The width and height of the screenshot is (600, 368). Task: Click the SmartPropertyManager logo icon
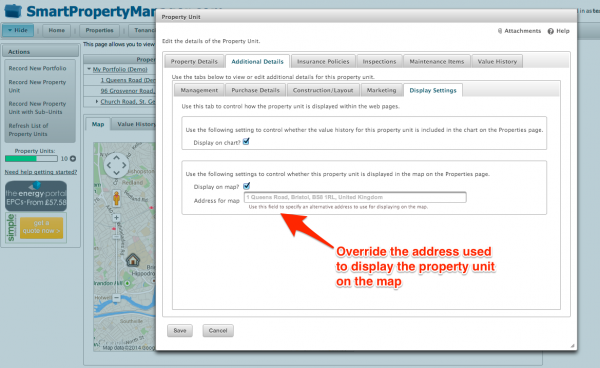point(13,11)
